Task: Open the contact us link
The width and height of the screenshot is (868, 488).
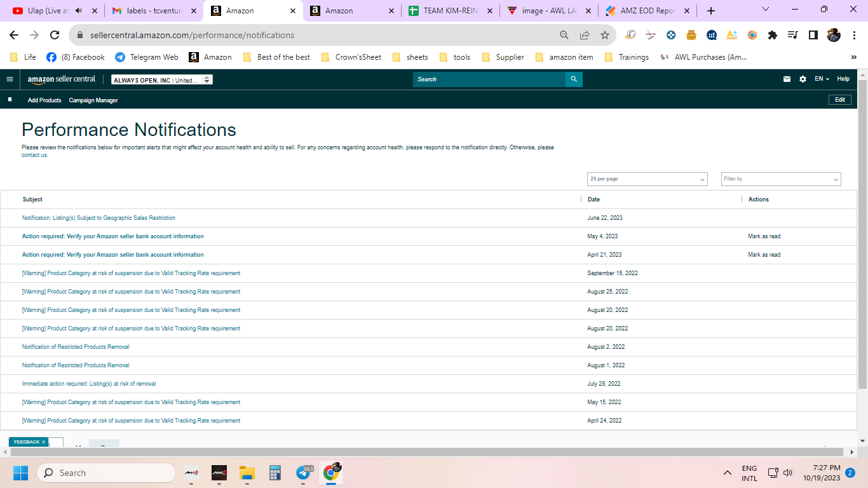Action: tap(34, 155)
